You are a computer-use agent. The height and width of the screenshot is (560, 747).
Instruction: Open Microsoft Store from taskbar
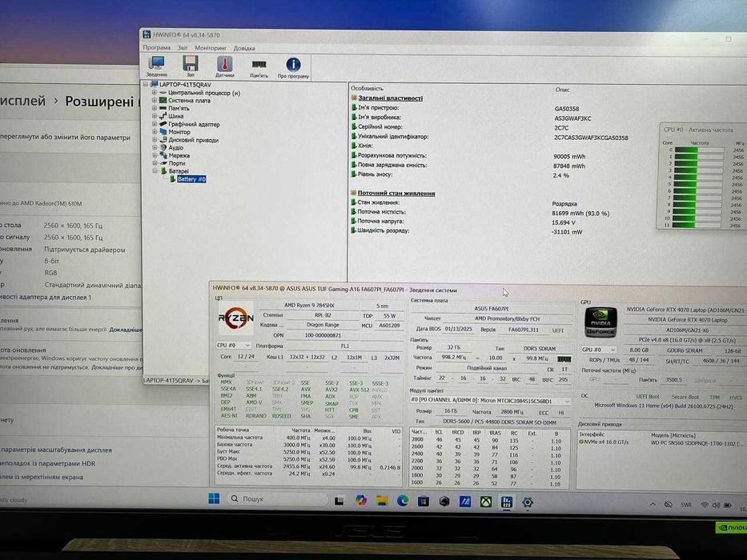(424, 501)
